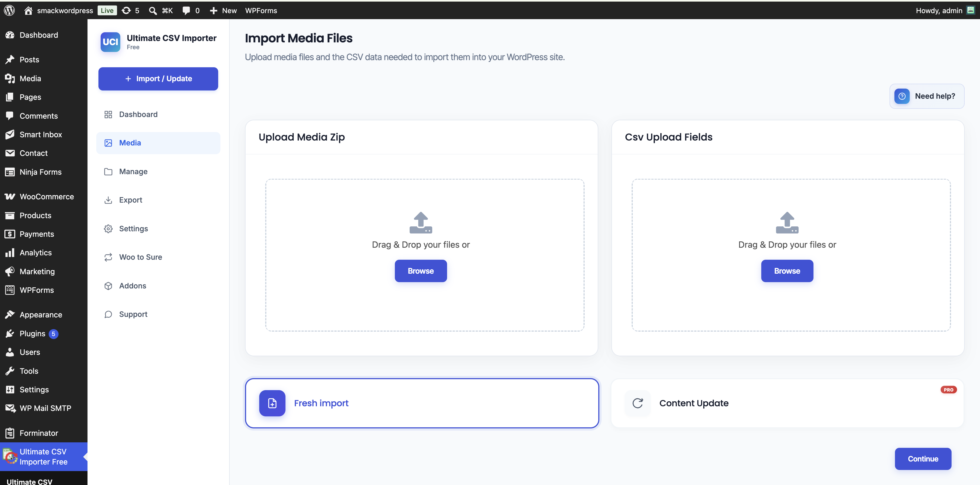Click the UCI plugin logo
The image size is (980, 485).
click(110, 42)
